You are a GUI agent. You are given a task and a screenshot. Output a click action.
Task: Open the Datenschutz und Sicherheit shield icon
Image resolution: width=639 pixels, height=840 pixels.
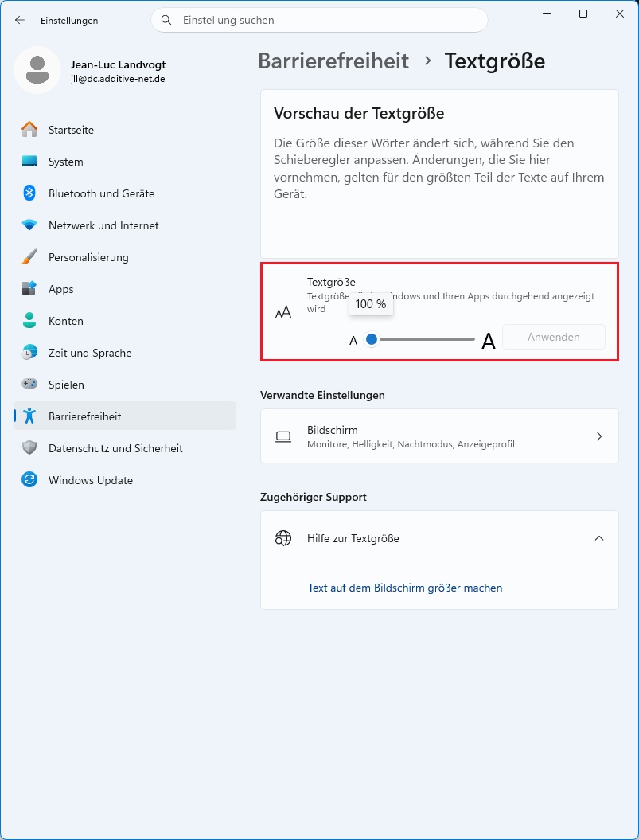(29, 447)
